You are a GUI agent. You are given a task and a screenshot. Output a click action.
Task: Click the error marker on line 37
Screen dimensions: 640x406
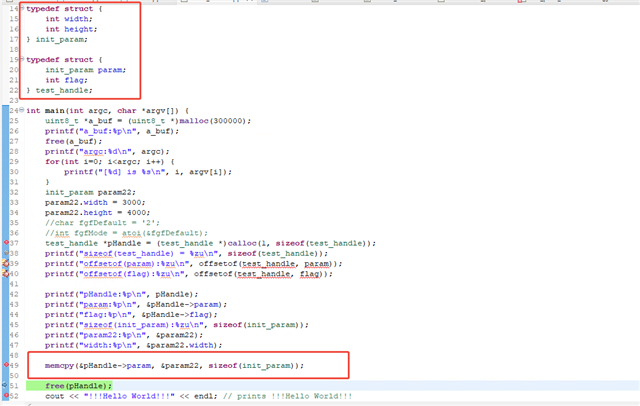coord(5,243)
